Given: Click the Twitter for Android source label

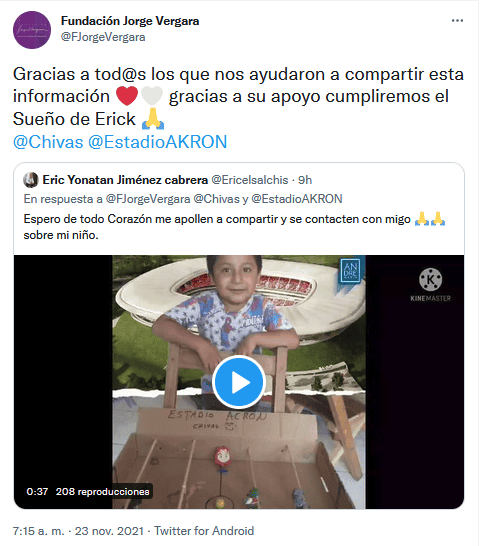Looking at the screenshot, I should tap(204, 531).
